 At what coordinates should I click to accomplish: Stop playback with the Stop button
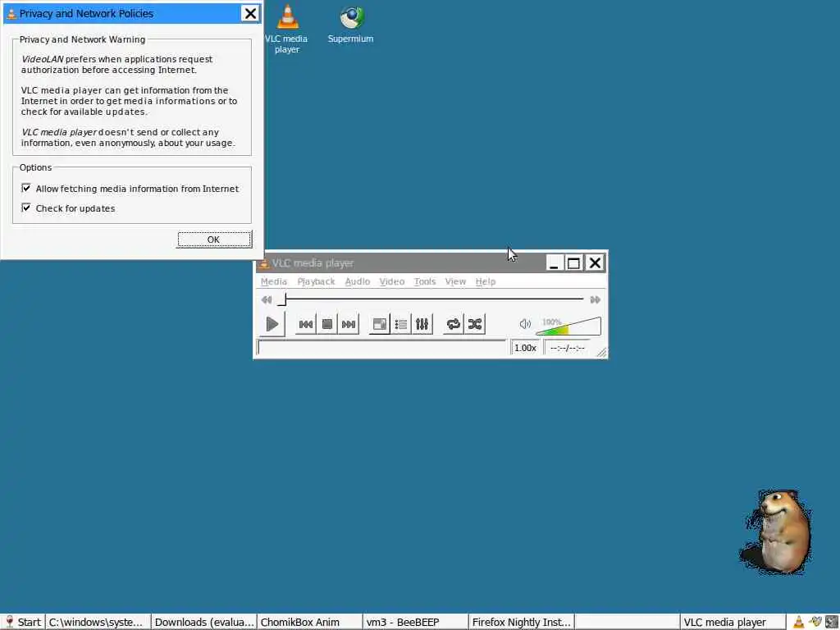327,324
